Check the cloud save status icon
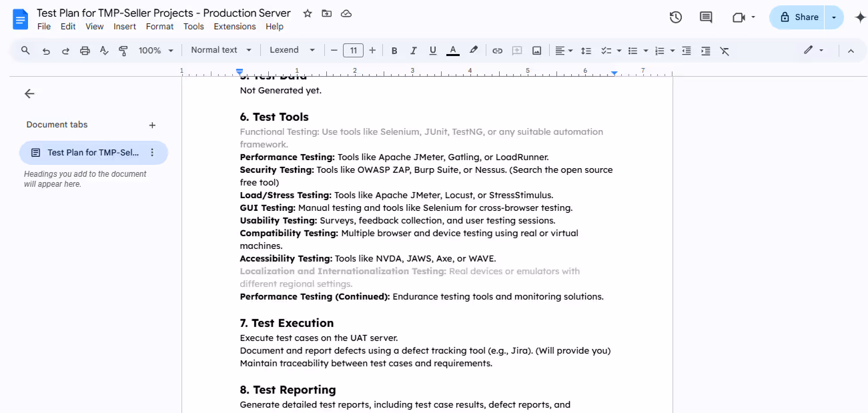Image resolution: width=868 pixels, height=413 pixels. pos(346,13)
